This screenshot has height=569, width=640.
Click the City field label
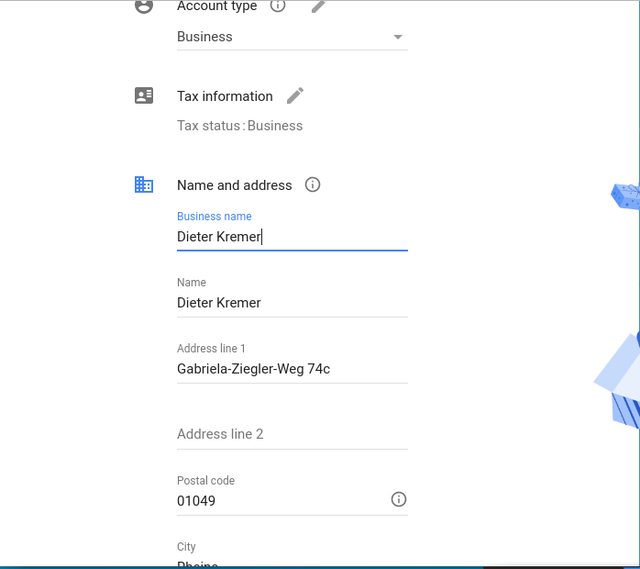(187, 547)
